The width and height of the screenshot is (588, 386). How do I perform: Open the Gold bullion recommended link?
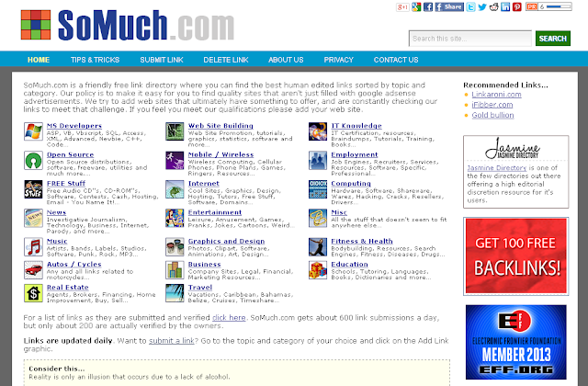[x=492, y=115]
